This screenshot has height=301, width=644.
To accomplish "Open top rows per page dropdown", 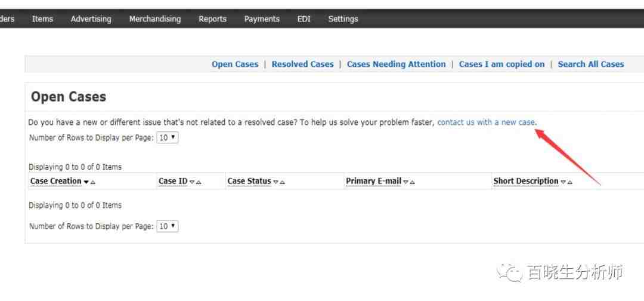I will coord(168,138).
